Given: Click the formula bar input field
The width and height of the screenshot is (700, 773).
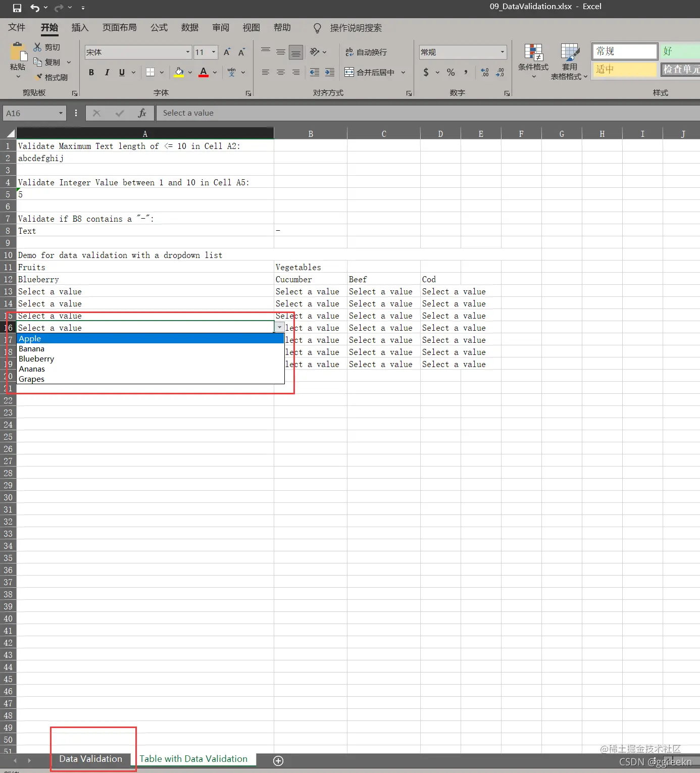Looking at the screenshot, I should [428, 113].
